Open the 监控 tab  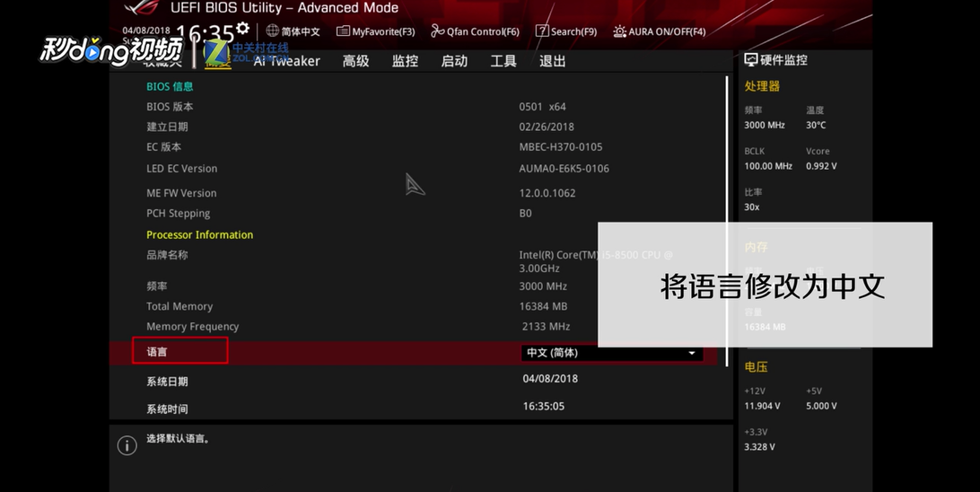click(405, 61)
